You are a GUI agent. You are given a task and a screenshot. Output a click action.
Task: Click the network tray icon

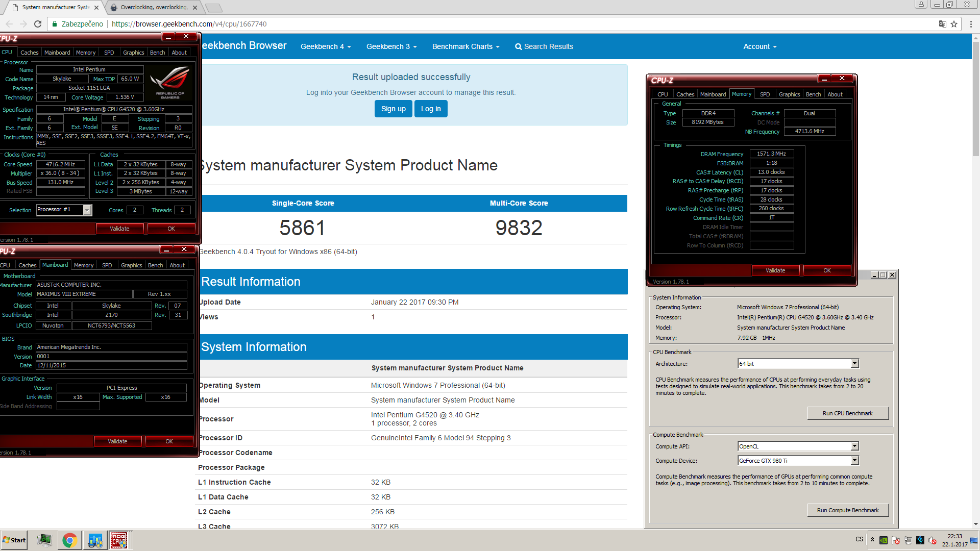(908, 540)
